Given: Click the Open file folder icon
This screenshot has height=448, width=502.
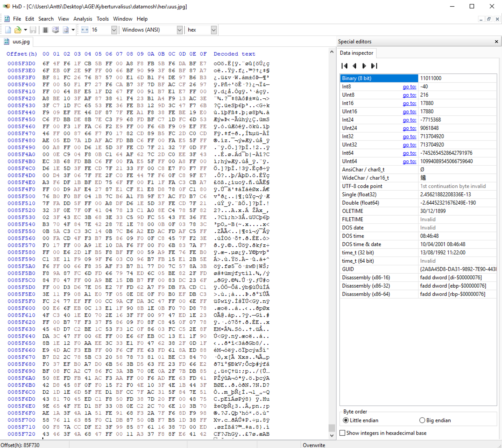Looking at the screenshot, I should click(x=18, y=30).
